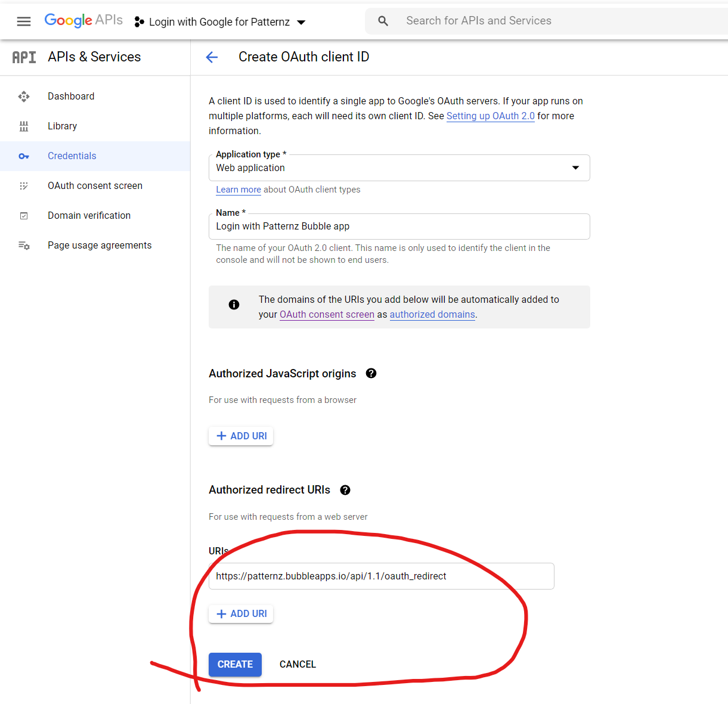Open help for Authorized redirect URIs
Screen dimensions: 728x704
coord(345,490)
